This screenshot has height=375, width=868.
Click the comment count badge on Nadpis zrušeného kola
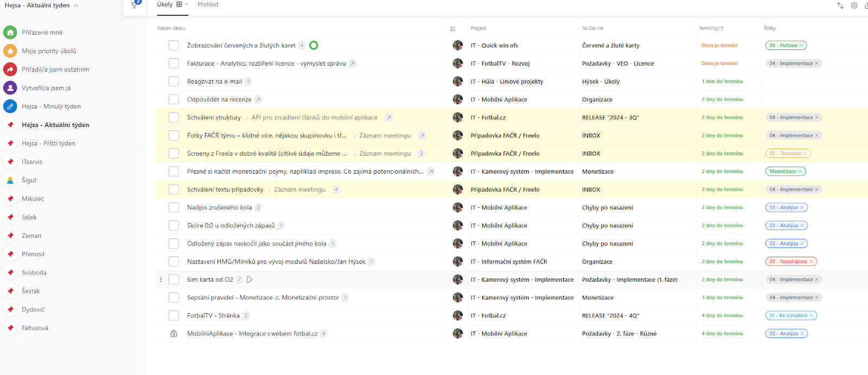pyautogui.click(x=258, y=207)
